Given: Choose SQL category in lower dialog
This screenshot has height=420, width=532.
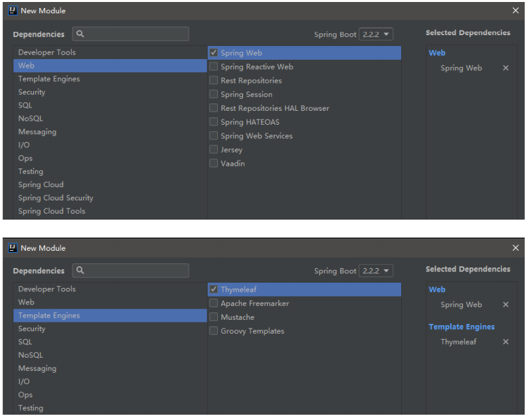Looking at the screenshot, I should [x=110, y=342].
